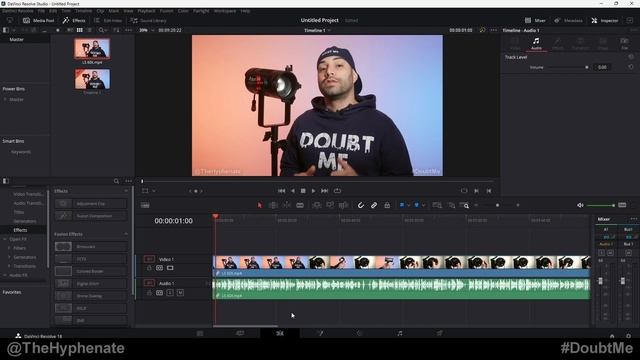Open the marker color dropdown
640x360 pixels.
coord(423,205)
